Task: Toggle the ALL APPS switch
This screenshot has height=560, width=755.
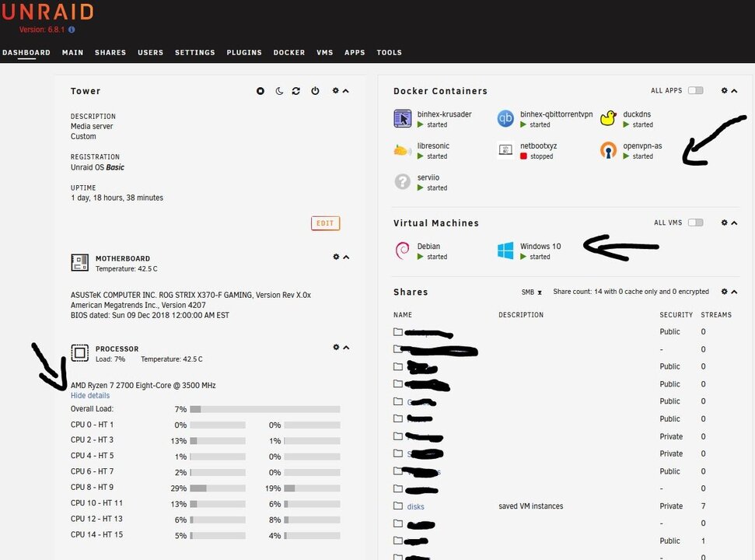Action: [695, 90]
